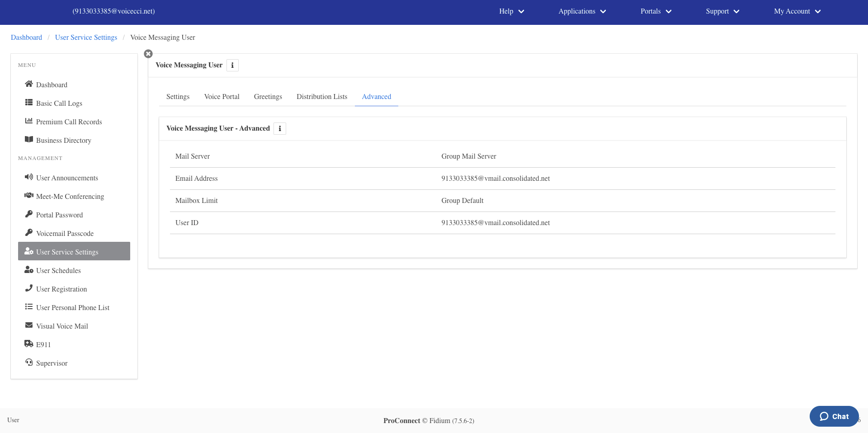Close the sidebar menu with X button
This screenshot has width=868, height=433.
click(148, 54)
